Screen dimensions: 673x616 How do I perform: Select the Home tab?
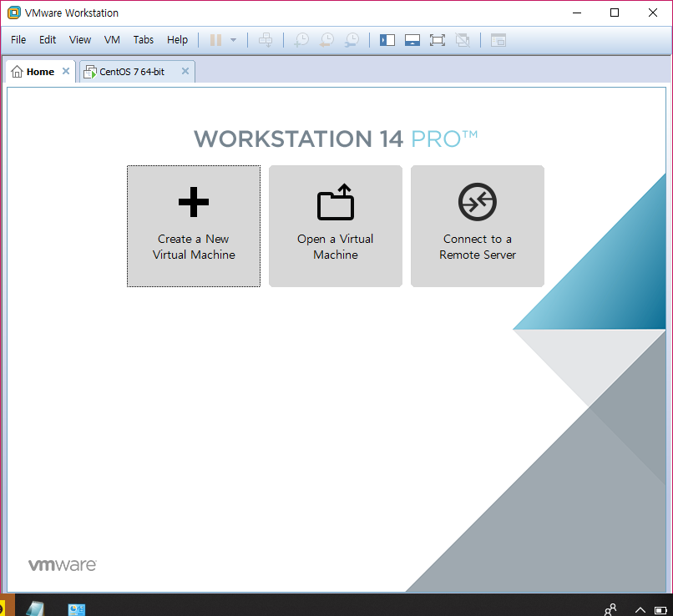[x=40, y=72]
